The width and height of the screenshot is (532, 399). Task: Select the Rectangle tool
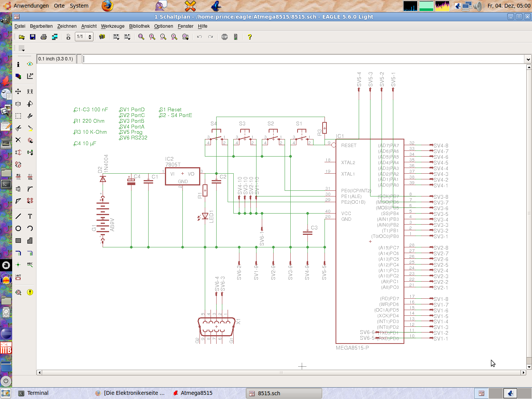coord(18,241)
